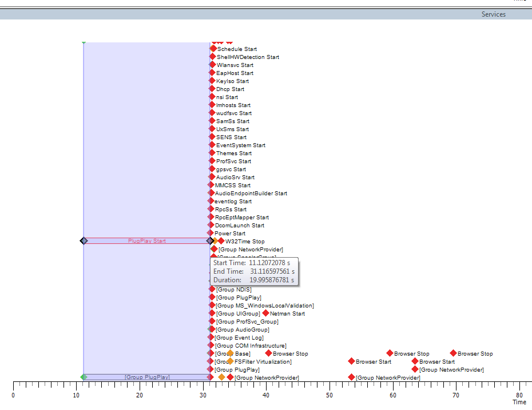Screen dimensions: 532x410
Task: Click the nsi Start diamond marker
Action: click(x=212, y=97)
